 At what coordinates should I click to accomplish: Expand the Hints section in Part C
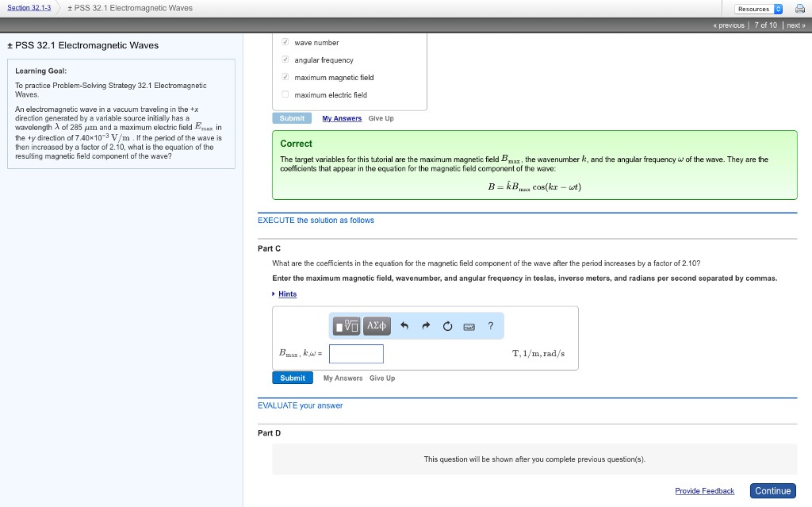[x=286, y=294]
